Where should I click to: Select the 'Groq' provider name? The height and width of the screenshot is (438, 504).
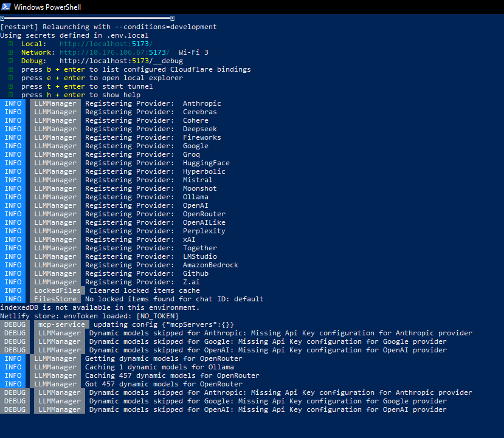pos(192,154)
